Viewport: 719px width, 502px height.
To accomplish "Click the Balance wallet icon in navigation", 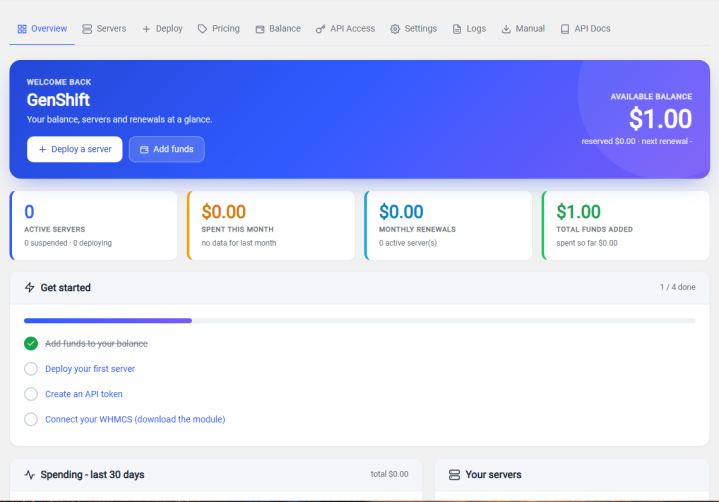I will tap(260, 29).
